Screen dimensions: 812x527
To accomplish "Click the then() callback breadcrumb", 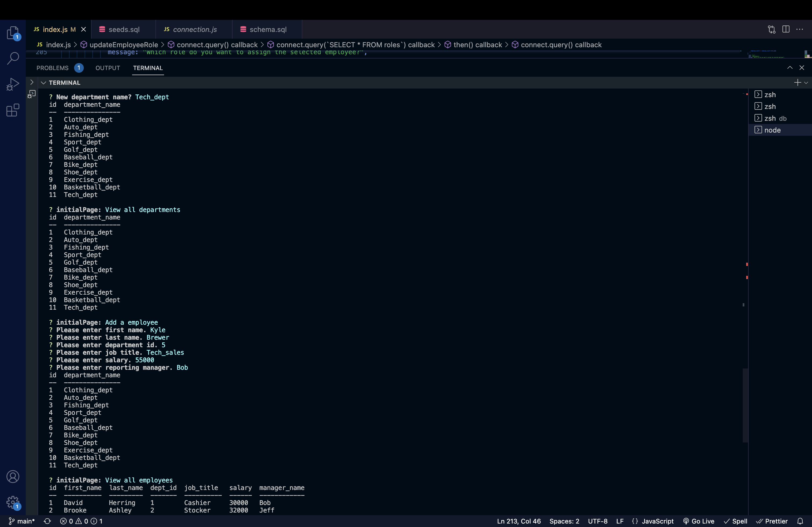I will (x=478, y=45).
